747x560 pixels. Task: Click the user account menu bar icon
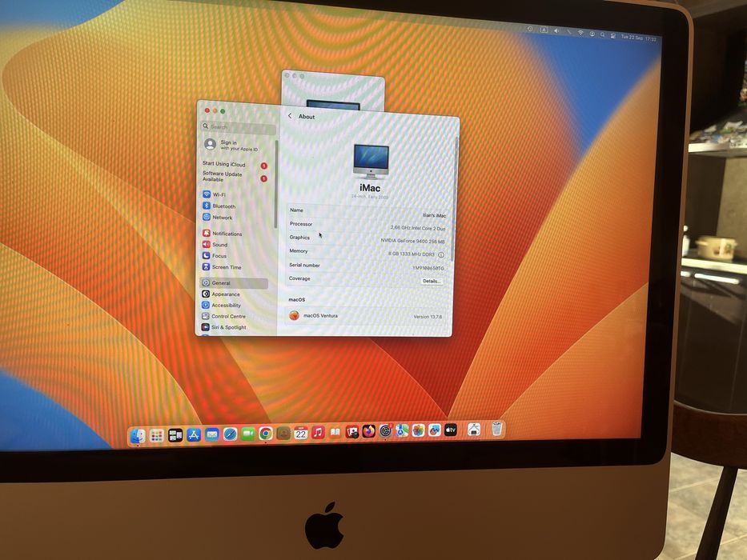pyautogui.click(x=592, y=34)
